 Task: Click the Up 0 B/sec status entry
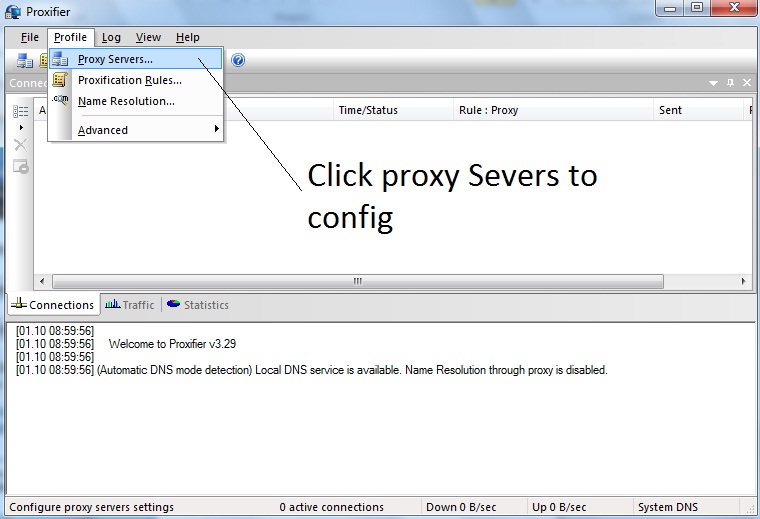click(559, 507)
